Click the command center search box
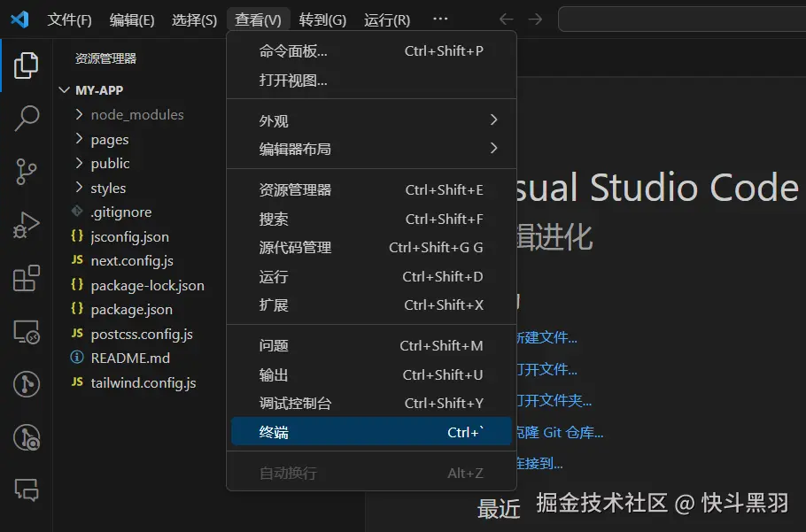The height and width of the screenshot is (532, 806). click(x=682, y=19)
